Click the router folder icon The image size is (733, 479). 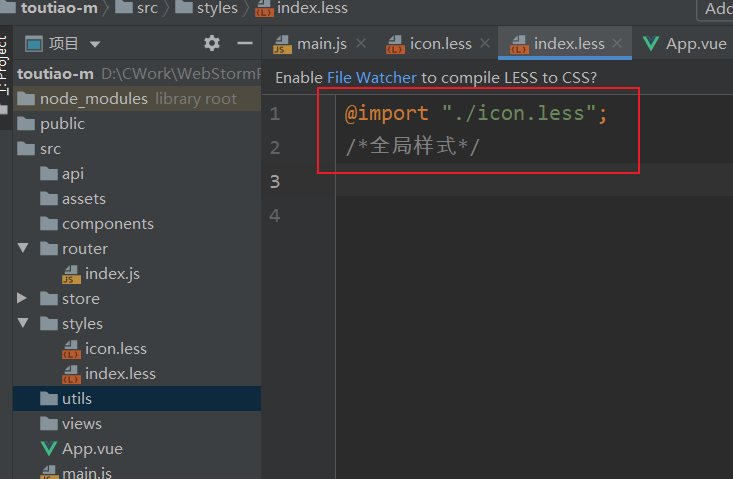(x=49, y=249)
